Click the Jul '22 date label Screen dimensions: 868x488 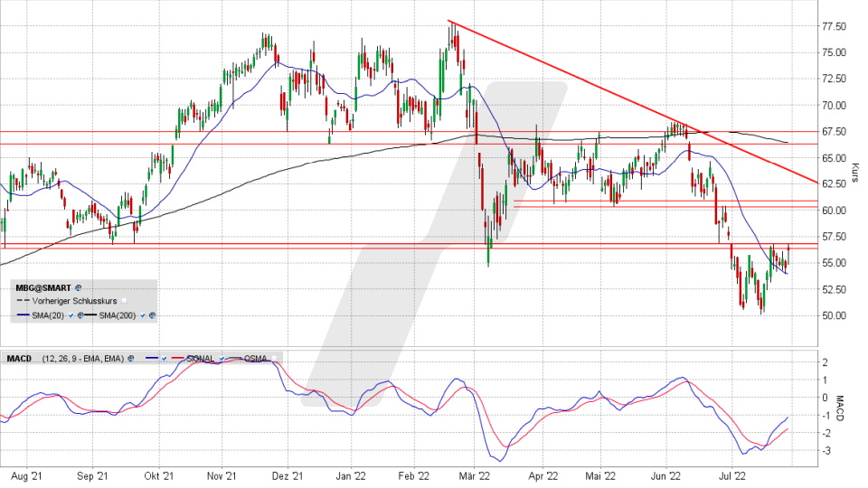coord(731,476)
